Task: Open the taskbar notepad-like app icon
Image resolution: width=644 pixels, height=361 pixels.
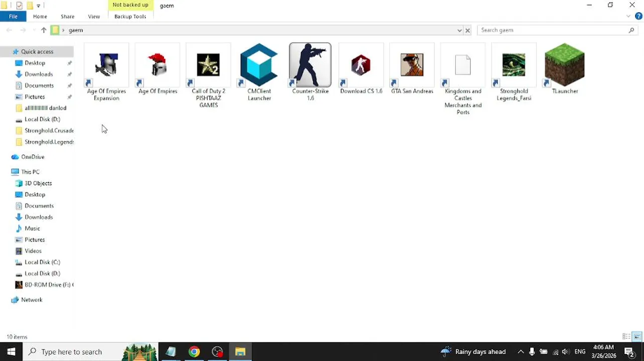Action: tap(171, 351)
